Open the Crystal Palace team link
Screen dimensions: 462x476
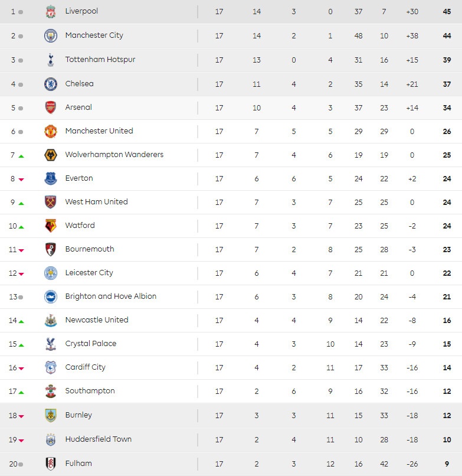(x=91, y=344)
